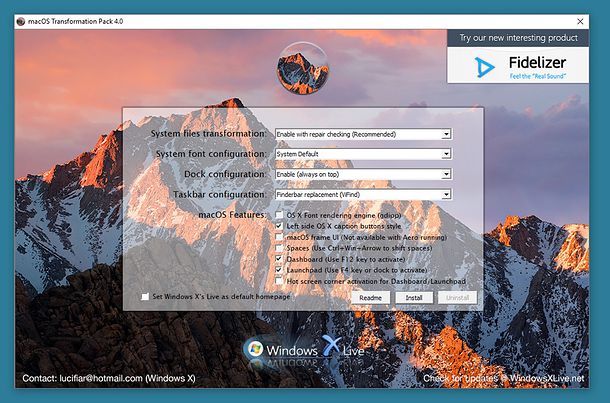This screenshot has height=403, width=610.
Task: Click the Readme button
Action: pyautogui.click(x=370, y=298)
